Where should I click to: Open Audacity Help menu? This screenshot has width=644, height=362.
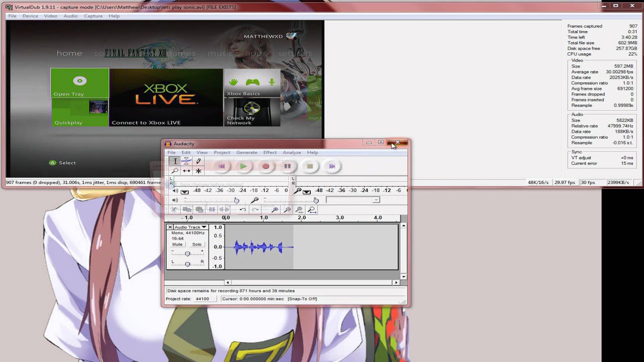[x=312, y=152]
